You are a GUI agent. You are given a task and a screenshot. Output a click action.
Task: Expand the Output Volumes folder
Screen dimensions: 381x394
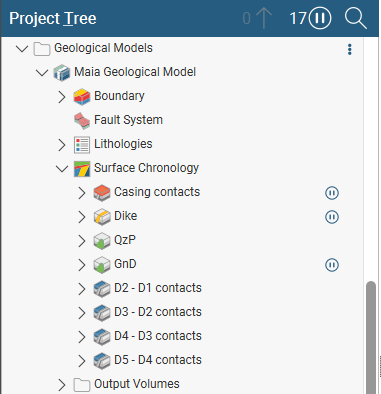(x=62, y=385)
